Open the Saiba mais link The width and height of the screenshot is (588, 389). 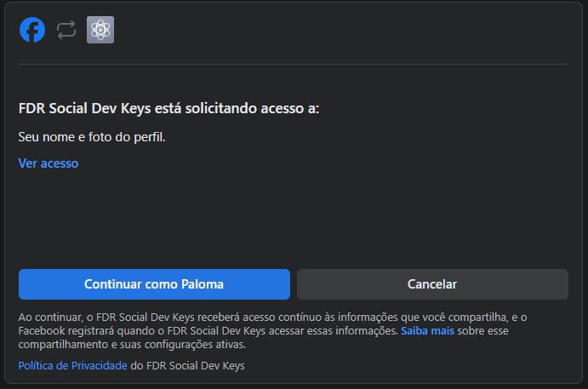pos(427,331)
